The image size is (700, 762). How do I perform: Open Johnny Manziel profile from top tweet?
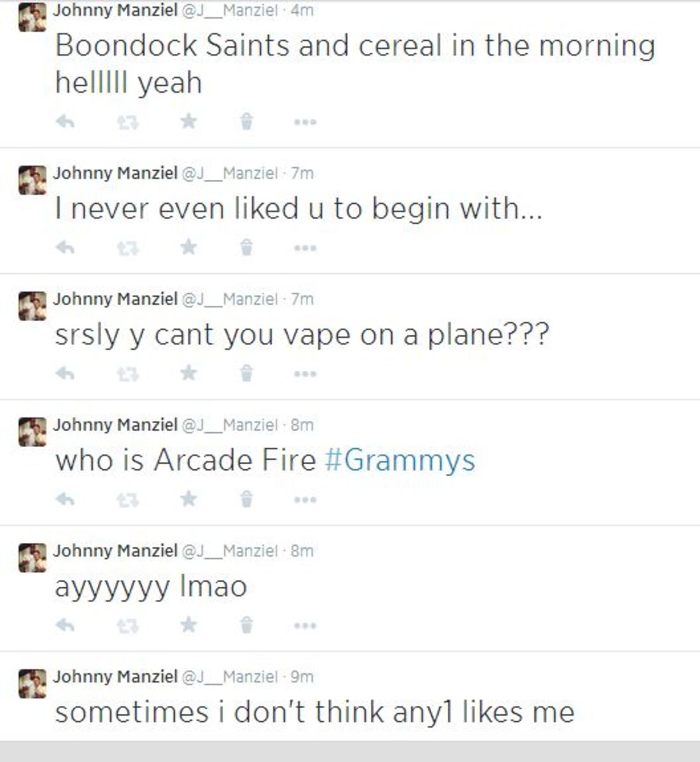pyautogui.click(x=115, y=10)
